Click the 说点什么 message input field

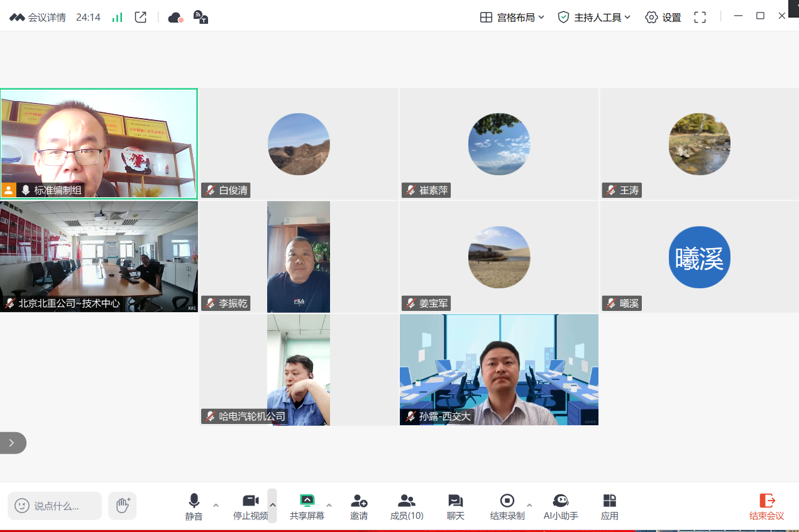pos(55,506)
